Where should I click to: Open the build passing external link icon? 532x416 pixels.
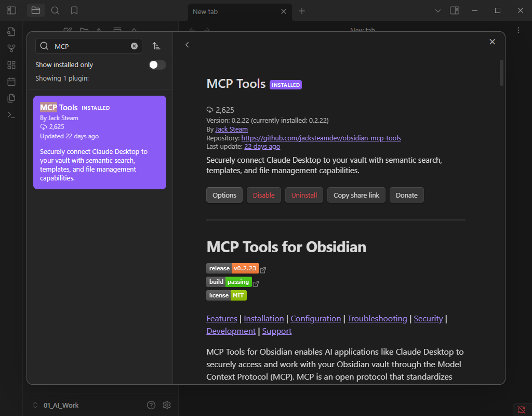(256, 283)
